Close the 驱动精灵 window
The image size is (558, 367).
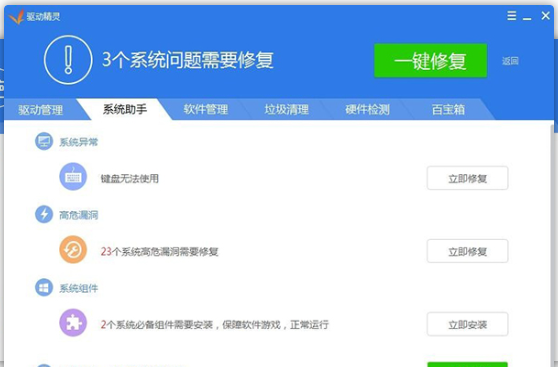546,16
